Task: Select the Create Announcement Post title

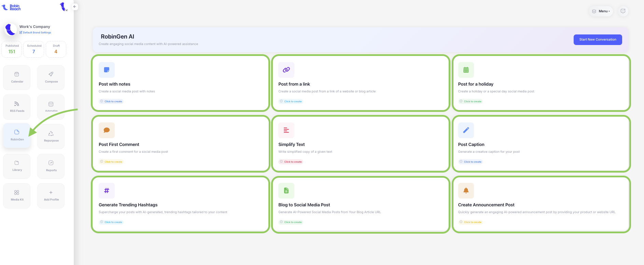Action: 486,205
